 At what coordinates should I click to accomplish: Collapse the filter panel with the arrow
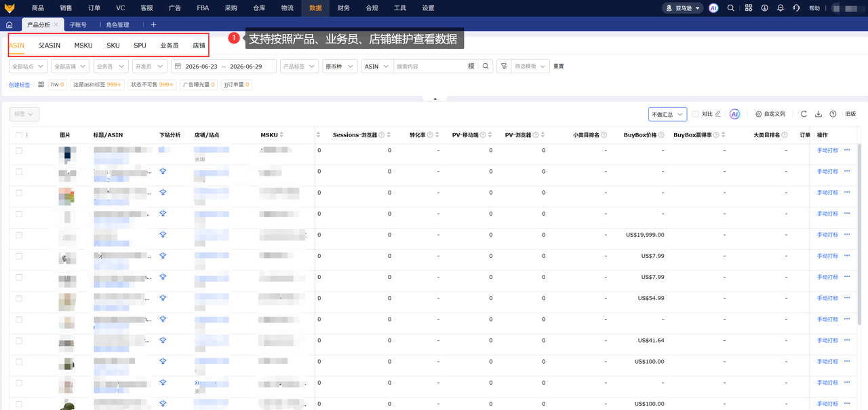[434, 98]
